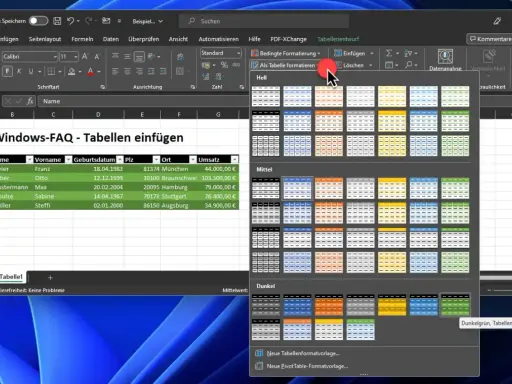This screenshot has width=512, height=384.
Task: Collapse the Als Tabelle formatieren gallery
Action: pos(283,65)
